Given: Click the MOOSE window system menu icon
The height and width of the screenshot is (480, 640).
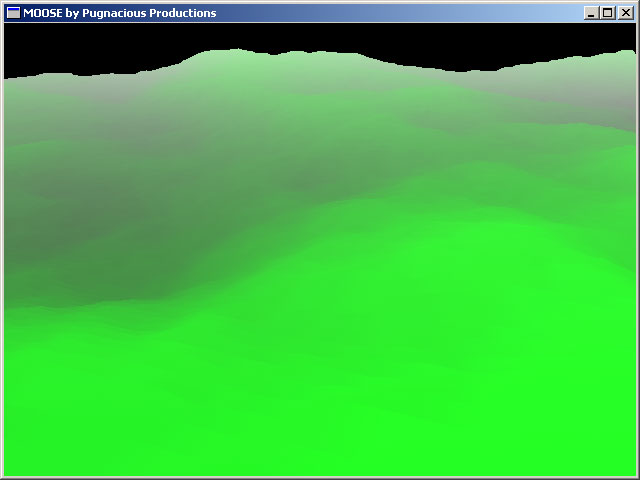Looking at the screenshot, I should click(x=13, y=13).
